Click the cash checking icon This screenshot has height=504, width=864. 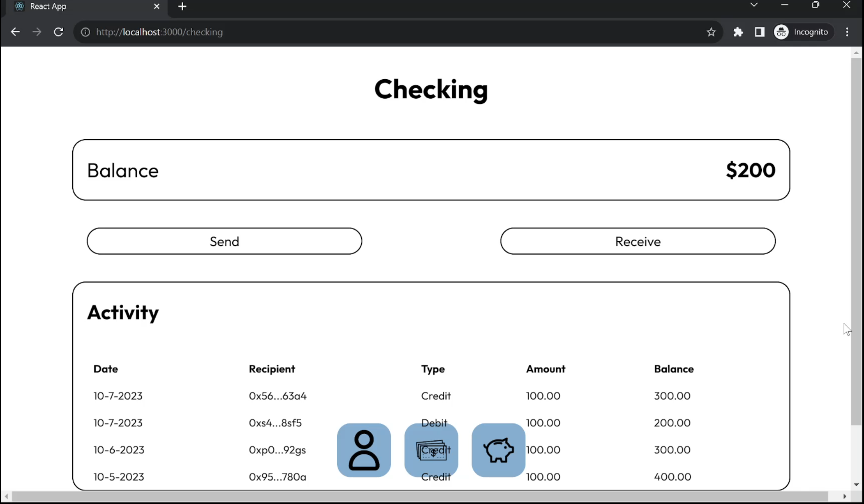(x=431, y=450)
